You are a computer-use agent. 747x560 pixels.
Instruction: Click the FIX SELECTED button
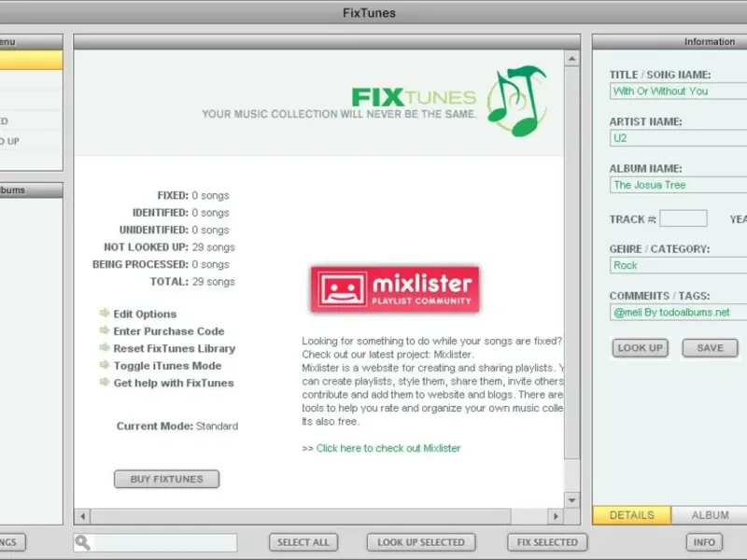click(547, 542)
